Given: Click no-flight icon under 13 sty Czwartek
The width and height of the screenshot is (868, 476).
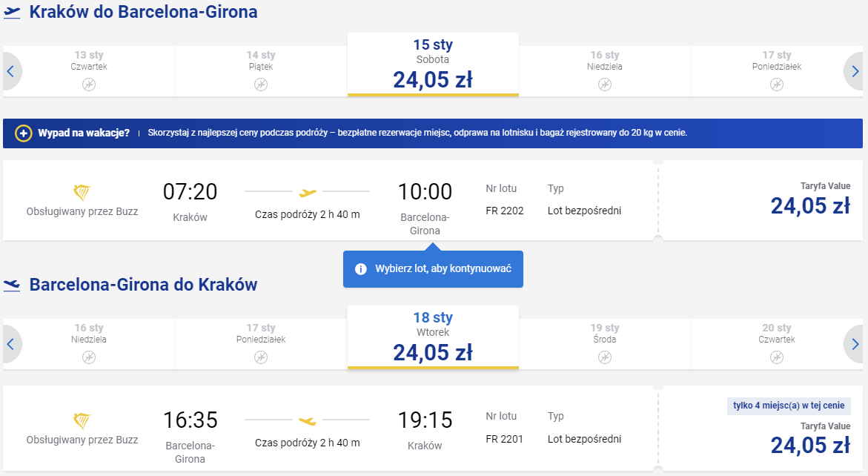Looking at the screenshot, I should pos(89,85).
